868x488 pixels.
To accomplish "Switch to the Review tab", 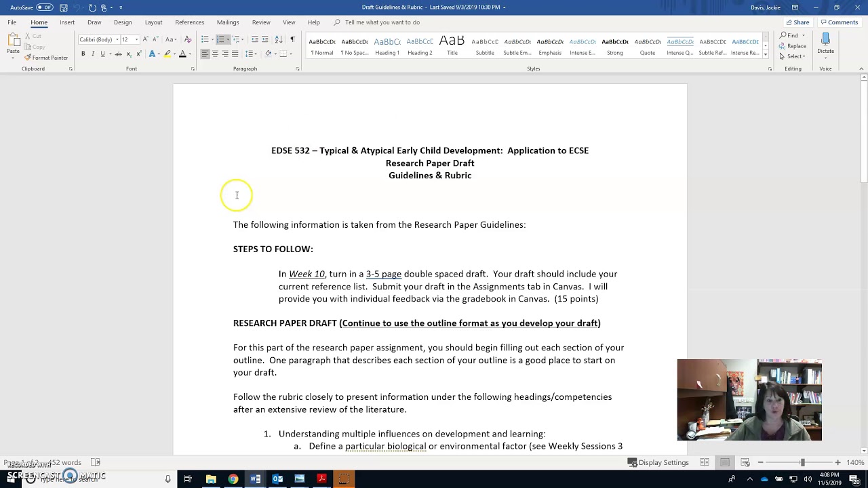I will [x=261, y=22].
